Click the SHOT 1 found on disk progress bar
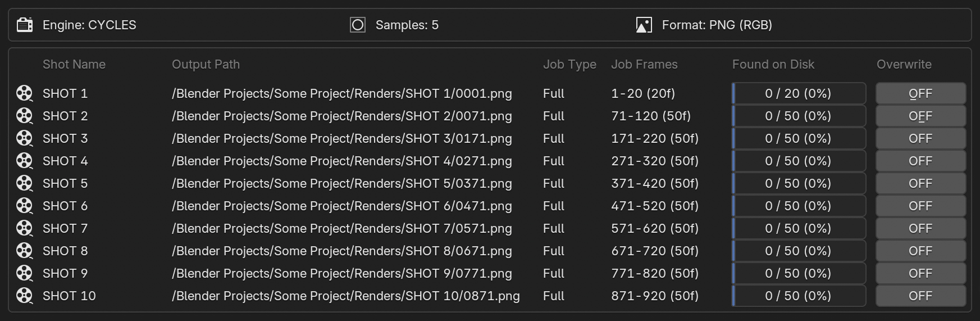980x321 pixels. point(799,93)
